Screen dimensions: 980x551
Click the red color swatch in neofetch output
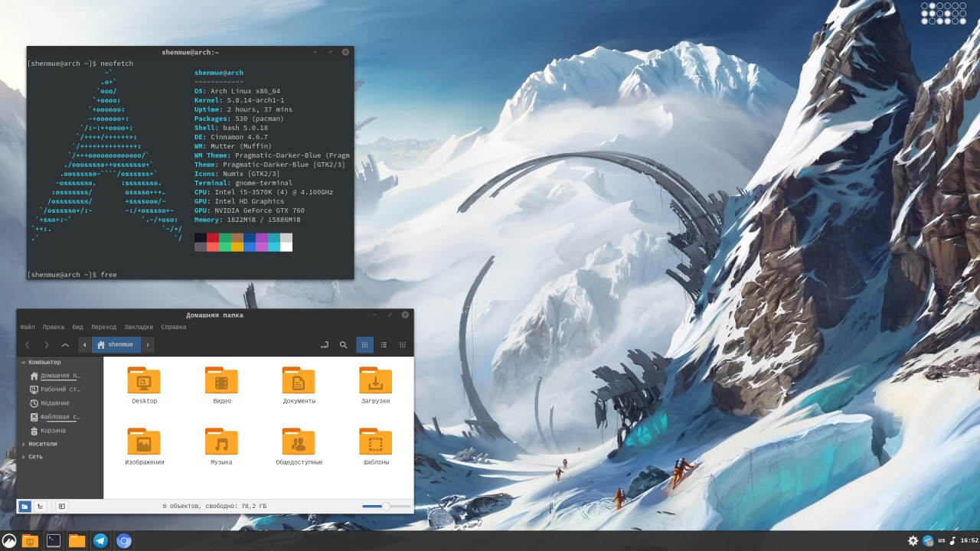[x=213, y=238]
